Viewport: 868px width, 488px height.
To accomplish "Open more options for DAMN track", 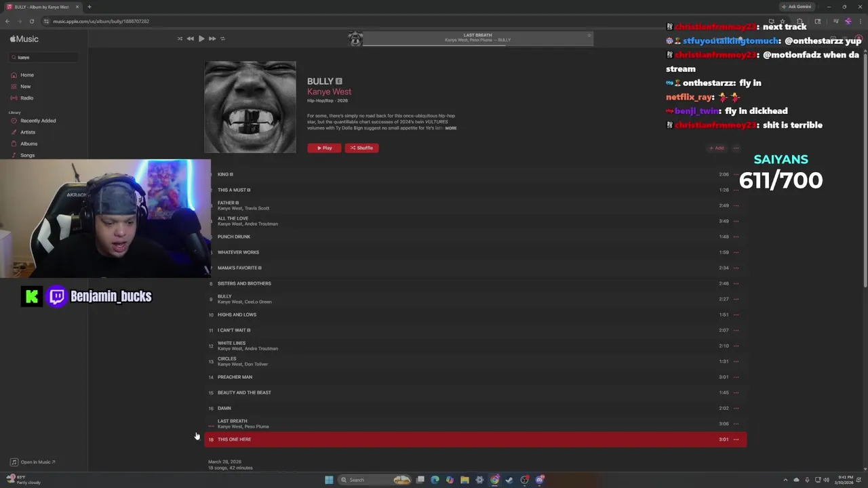I will (736, 408).
